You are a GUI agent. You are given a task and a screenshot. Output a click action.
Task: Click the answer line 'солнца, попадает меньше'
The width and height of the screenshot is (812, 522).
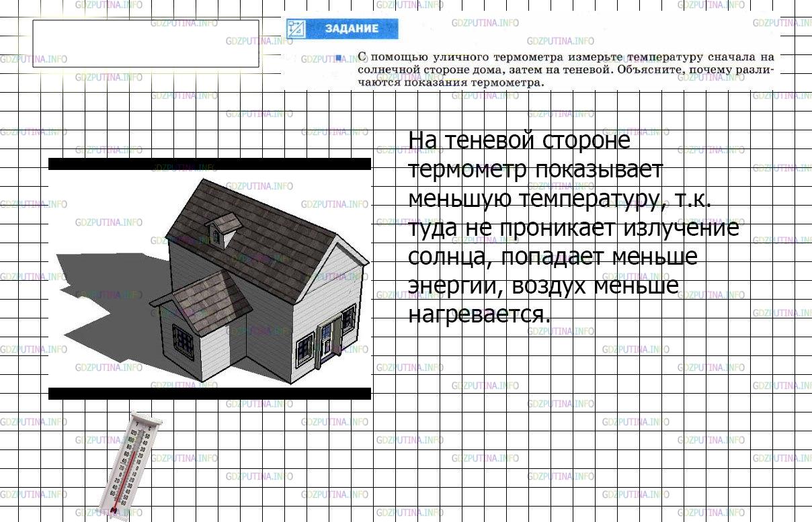click(553, 257)
